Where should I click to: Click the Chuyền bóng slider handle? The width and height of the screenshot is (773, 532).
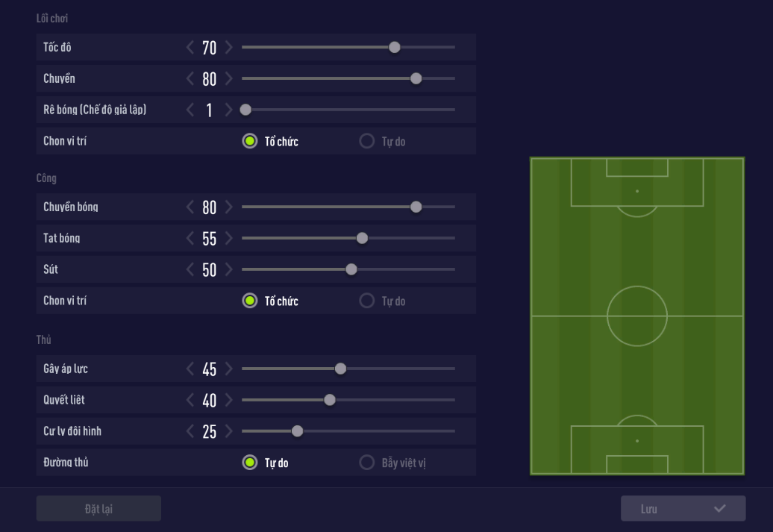coord(416,207)
